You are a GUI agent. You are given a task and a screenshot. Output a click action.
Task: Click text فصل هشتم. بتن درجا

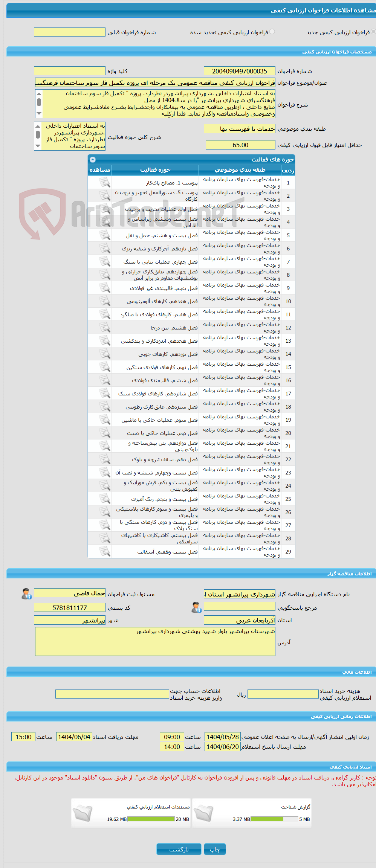click(x=174, y=328)
